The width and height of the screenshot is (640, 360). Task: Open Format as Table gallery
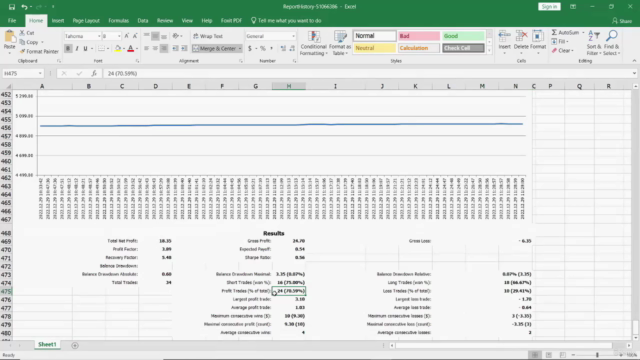(x=340, y=43)
